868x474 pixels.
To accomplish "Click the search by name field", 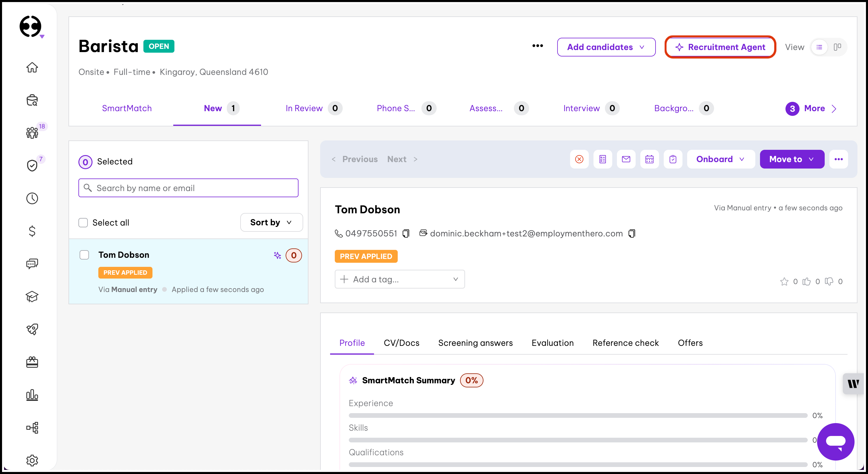I will click(x=189, y=188).
